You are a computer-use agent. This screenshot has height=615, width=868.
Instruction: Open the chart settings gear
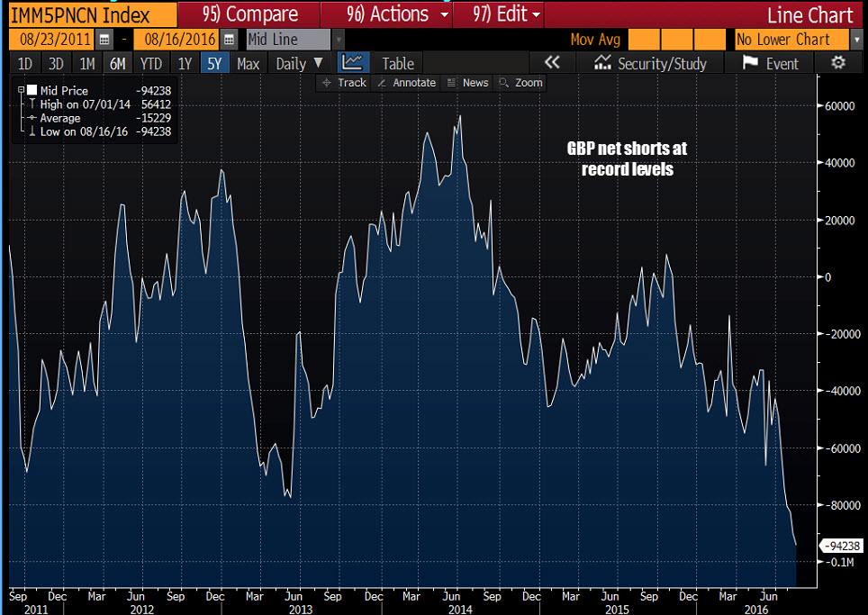coord(837,63)
